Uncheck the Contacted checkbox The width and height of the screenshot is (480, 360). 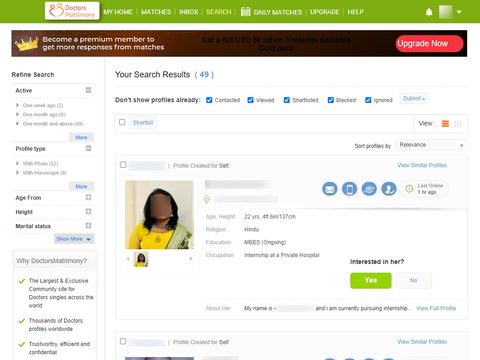[x=209, y=100]
